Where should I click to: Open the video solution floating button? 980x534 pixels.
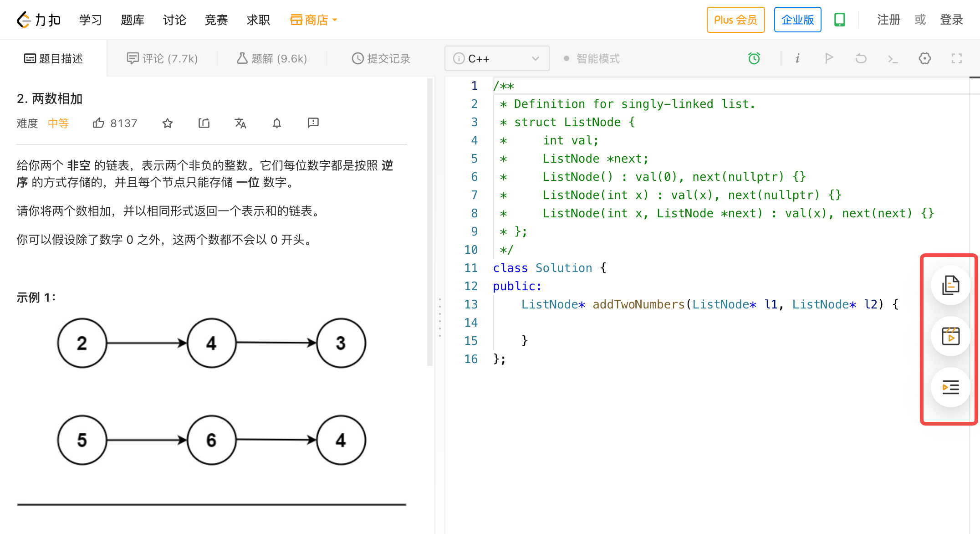click(950, 336)
